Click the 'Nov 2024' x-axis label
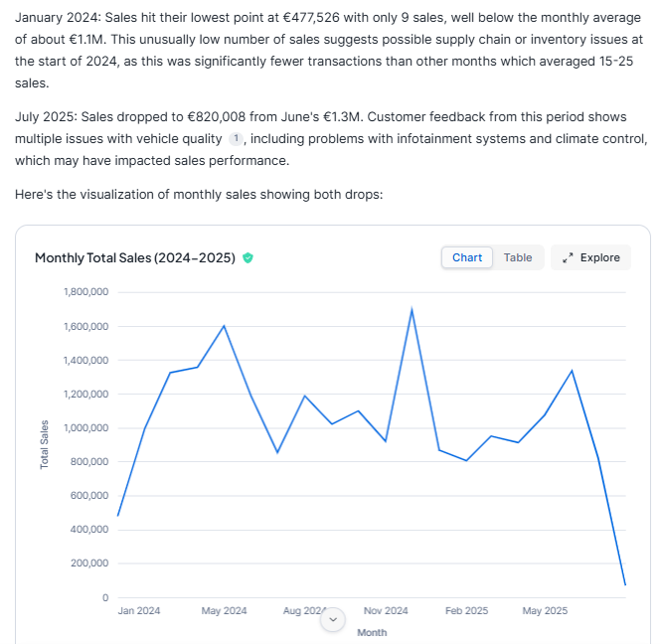This screenshot has height=644, width=660. pos(386,610)
